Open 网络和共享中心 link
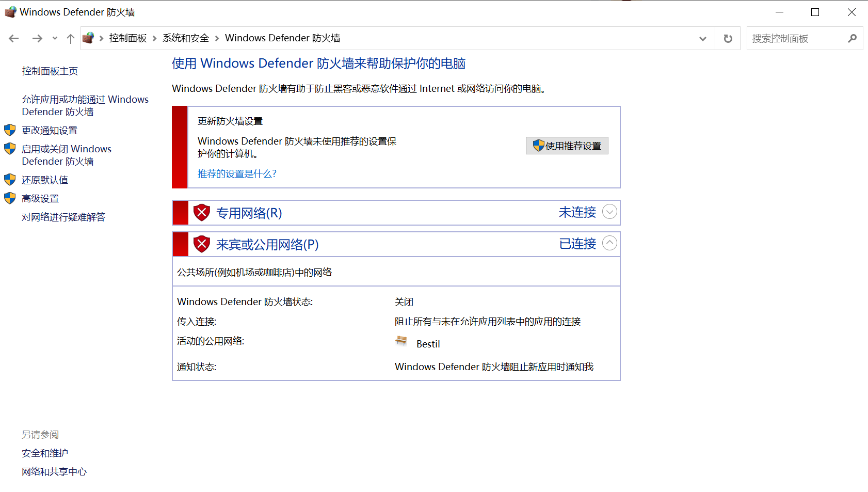The height and width of the screenshot is (492, 868). (54, 472)
